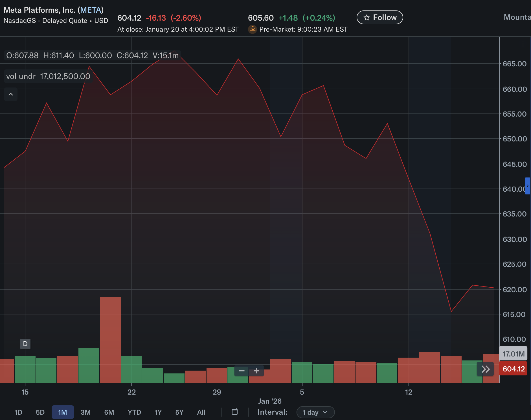Jump to latest data with double-arrow icon
This screenshot has width=531, height=420.
485,369
